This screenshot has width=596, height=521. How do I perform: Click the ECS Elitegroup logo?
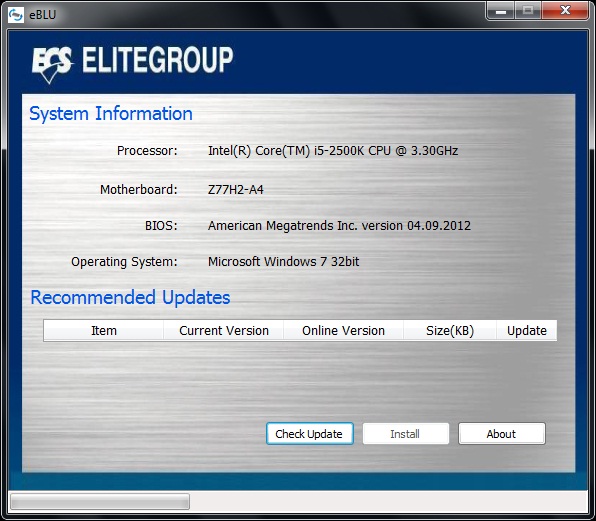tap(132, 63)
